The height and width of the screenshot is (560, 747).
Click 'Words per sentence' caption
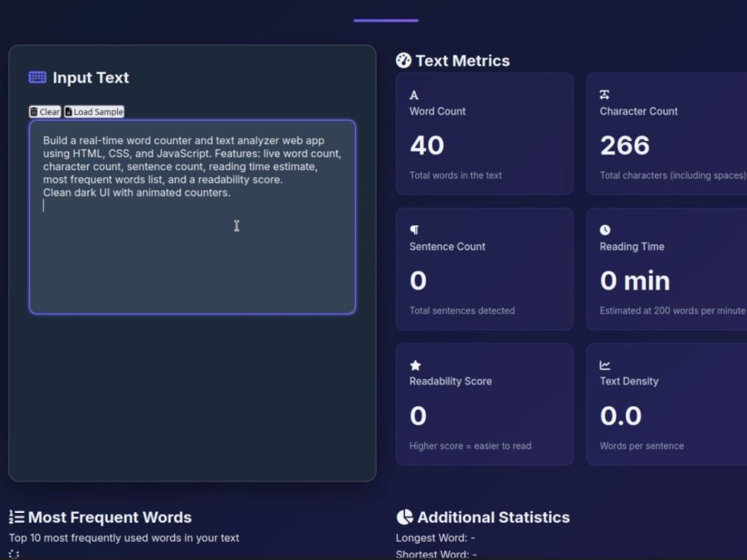point(642,447)
